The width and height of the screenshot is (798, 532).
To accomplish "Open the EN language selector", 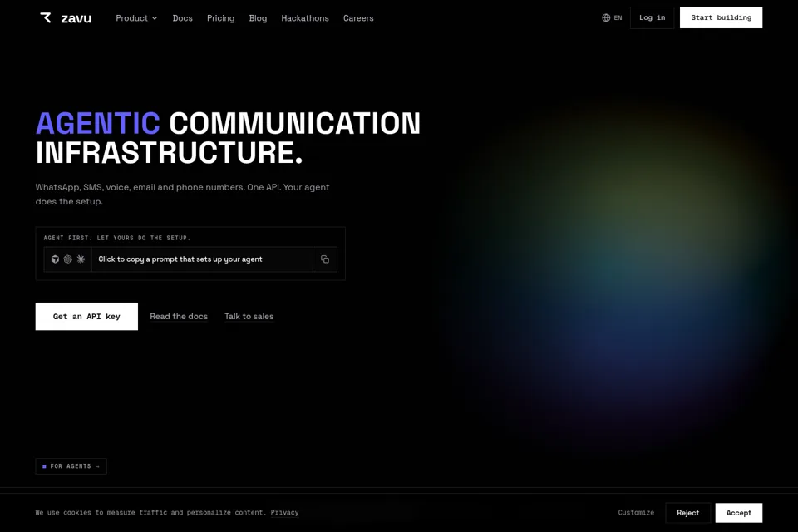I will [612, 17].
